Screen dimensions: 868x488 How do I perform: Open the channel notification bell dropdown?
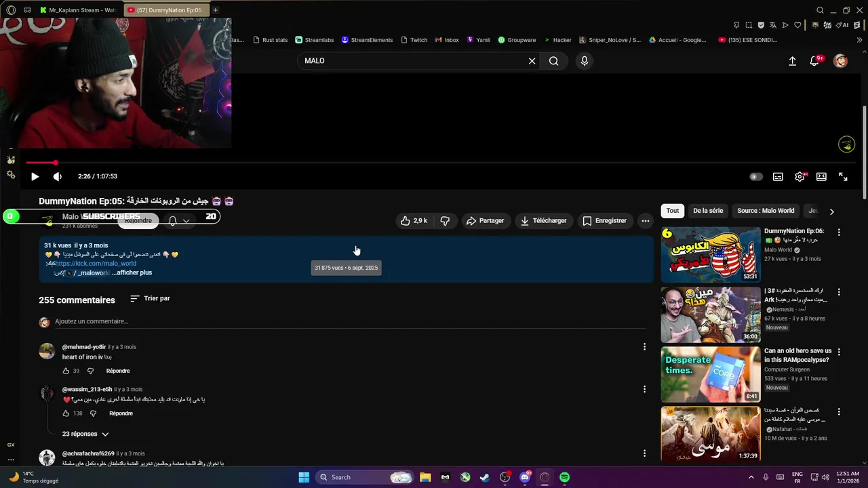click(x=179, y=221)
